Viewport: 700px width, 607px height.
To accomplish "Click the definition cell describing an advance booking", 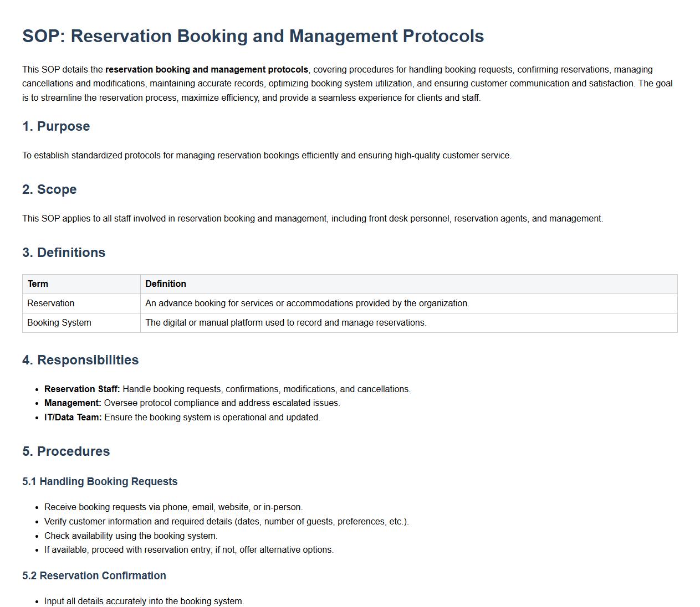I will 307,303.
